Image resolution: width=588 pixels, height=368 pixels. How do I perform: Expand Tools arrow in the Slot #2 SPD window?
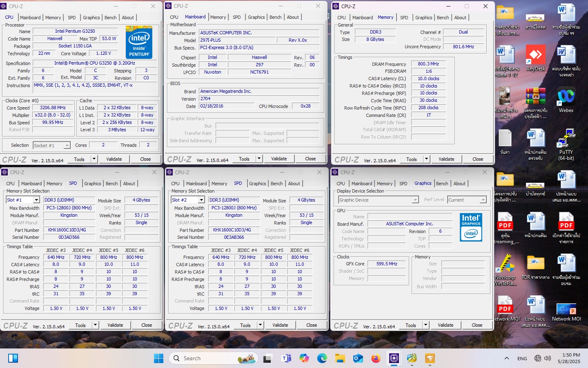click(261, 325)
